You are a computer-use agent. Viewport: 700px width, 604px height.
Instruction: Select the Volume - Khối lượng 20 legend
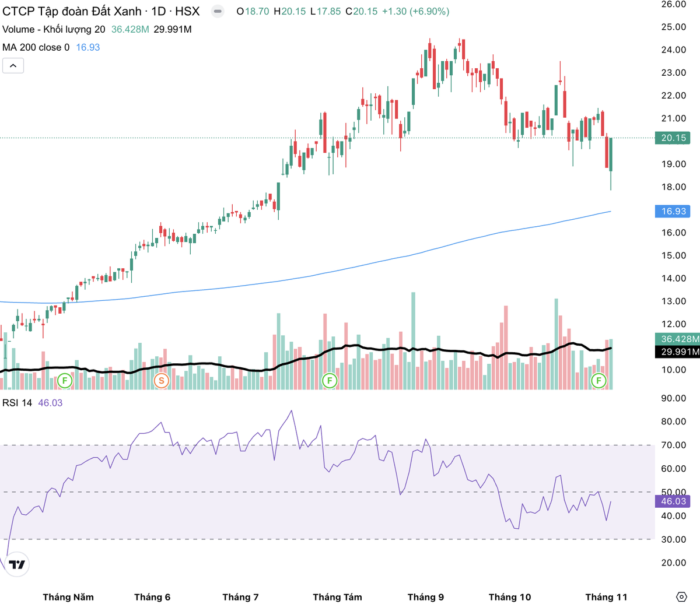point(54,29)
